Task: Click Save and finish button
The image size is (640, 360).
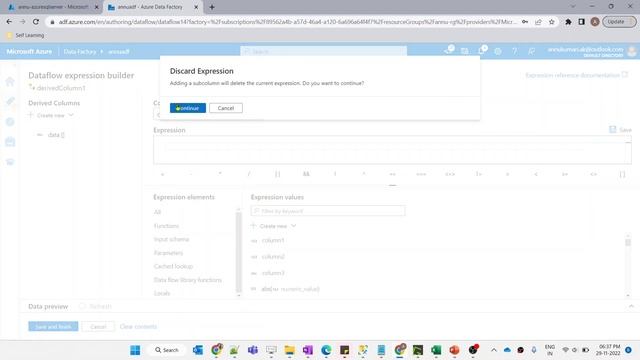Action: [53, 327]
